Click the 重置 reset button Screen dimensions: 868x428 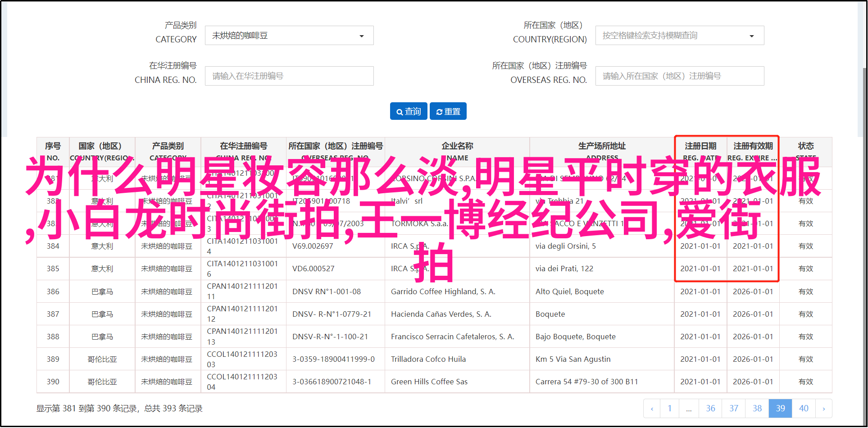448,111
